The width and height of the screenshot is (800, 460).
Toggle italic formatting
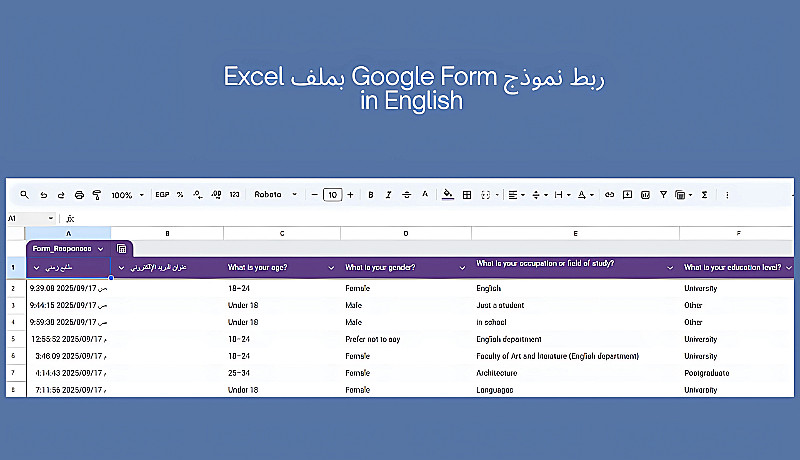point(389,195)
